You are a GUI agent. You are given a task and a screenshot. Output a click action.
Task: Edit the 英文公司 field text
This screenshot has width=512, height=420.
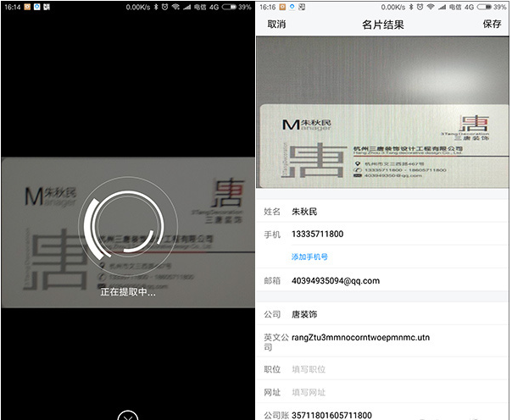382,341
